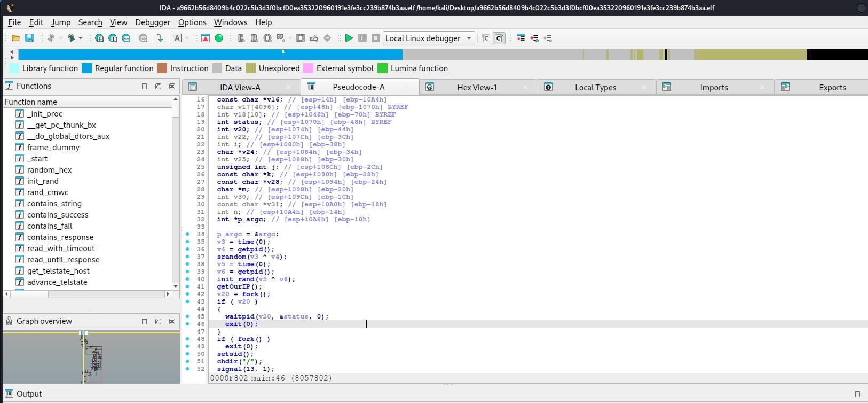
Task: Save database with the floppy disk icon
Action: tap(29, 38)
